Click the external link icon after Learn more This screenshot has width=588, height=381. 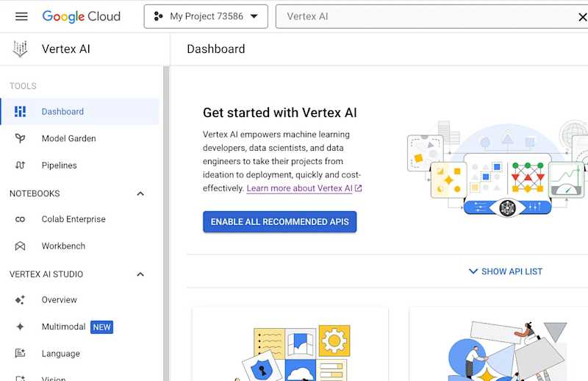(358, 188)
